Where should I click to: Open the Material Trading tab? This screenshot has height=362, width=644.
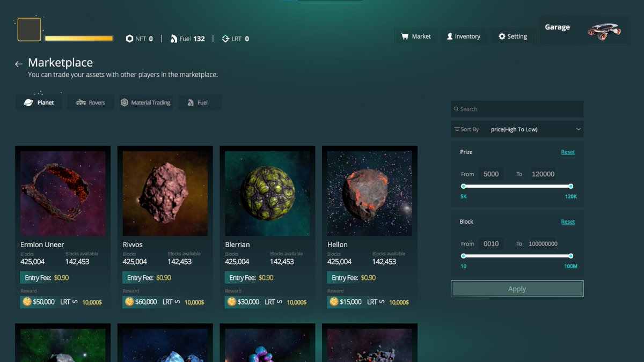pyautogui.click(x=146, y=102)
